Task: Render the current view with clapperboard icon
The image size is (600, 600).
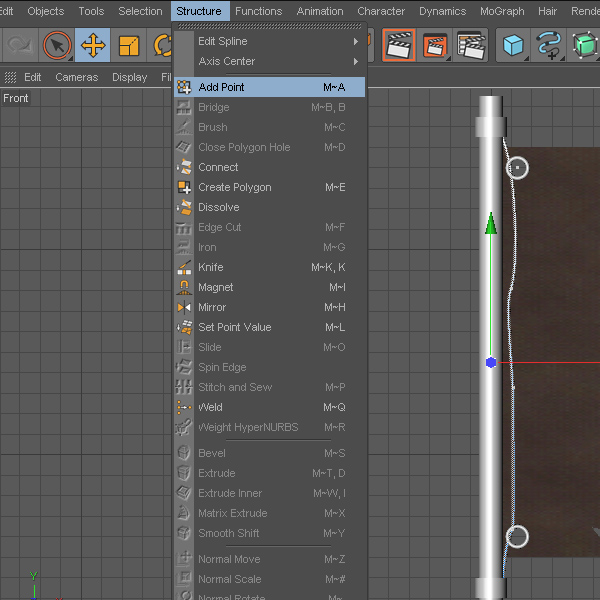Action: point(398,45)
